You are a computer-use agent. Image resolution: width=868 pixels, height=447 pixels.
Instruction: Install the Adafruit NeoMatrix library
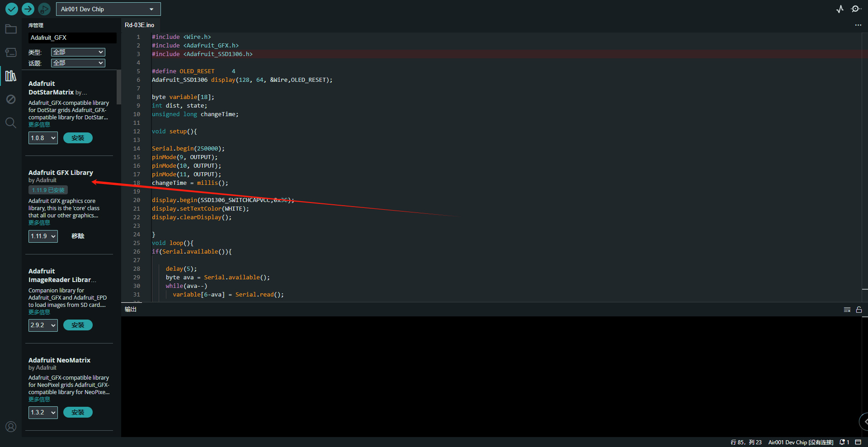click(78, 412)
